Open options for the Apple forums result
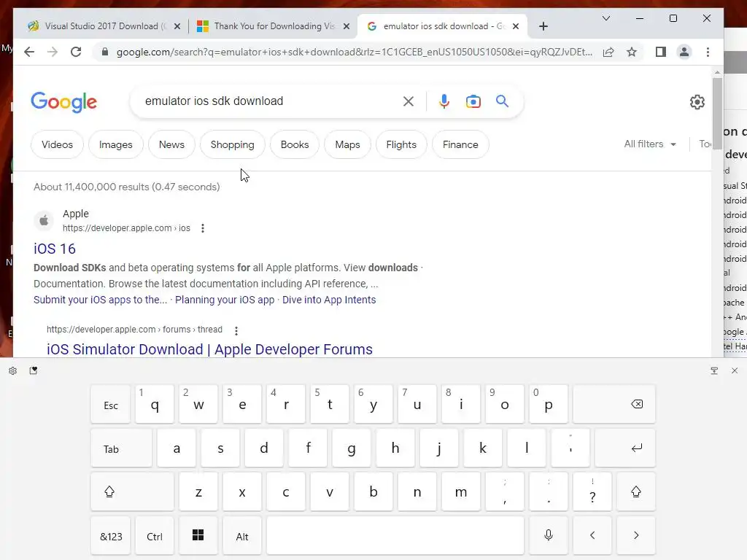 236,330
